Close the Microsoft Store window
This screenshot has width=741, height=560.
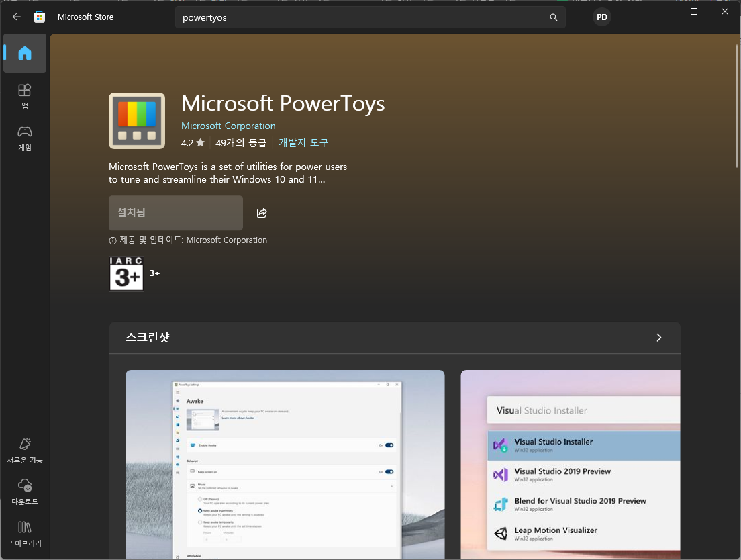coord(724,11)
